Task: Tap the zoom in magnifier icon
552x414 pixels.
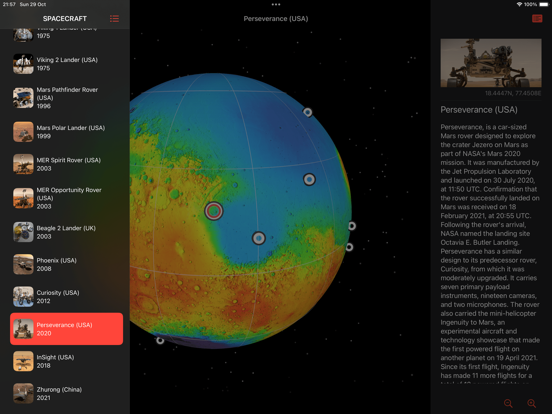Action: pos(532,403)
